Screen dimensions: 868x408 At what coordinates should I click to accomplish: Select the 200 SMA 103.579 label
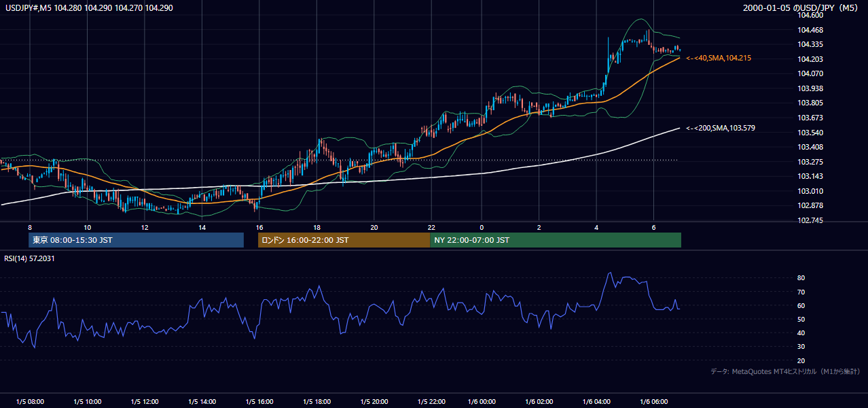pos(721,128)
